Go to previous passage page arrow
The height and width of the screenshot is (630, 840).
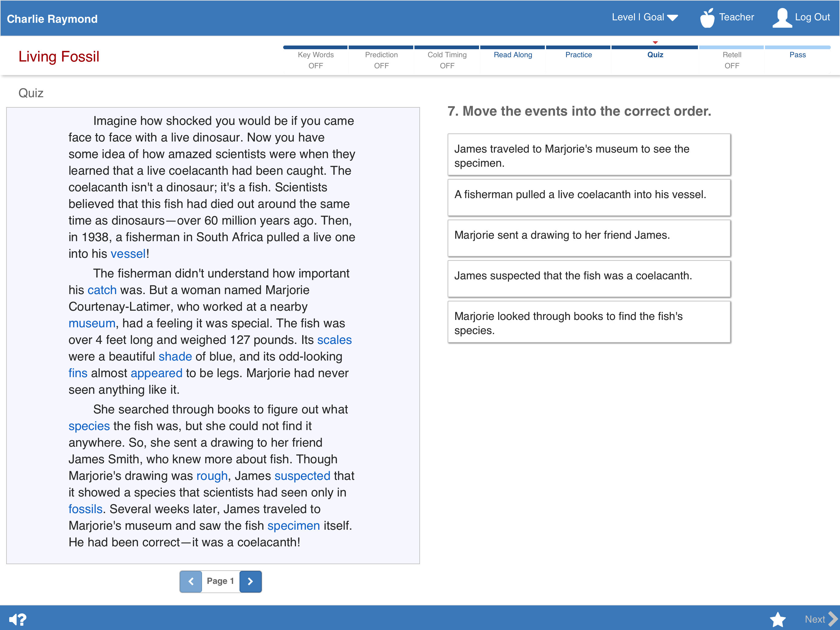point(191,581)
